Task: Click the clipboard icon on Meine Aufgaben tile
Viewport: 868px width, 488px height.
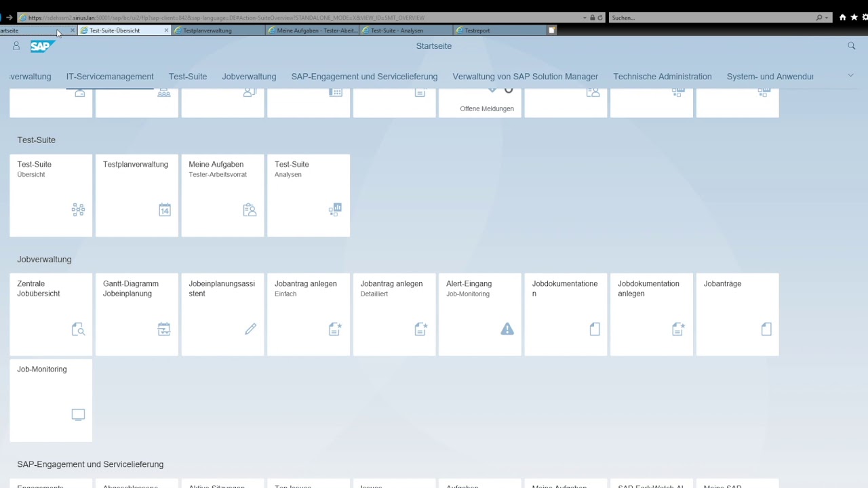Action: pyautogui.click(x=250, y=209)
